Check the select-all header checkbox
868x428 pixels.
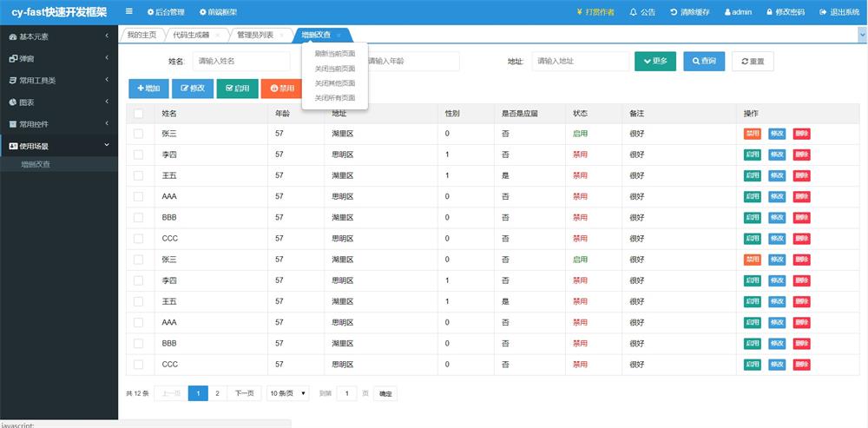139,114
